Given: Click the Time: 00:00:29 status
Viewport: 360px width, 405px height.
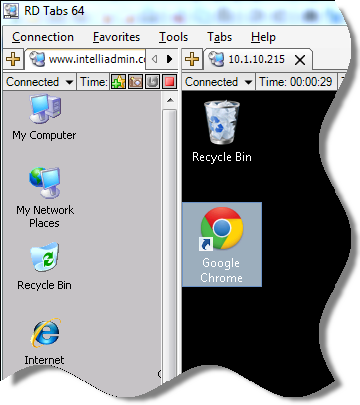Looking at the screenshot, I should click(x=295, y=82).
